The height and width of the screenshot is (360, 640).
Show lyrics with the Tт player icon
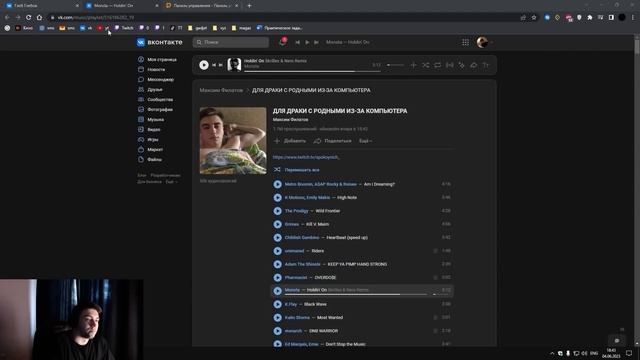click(486, 65)
